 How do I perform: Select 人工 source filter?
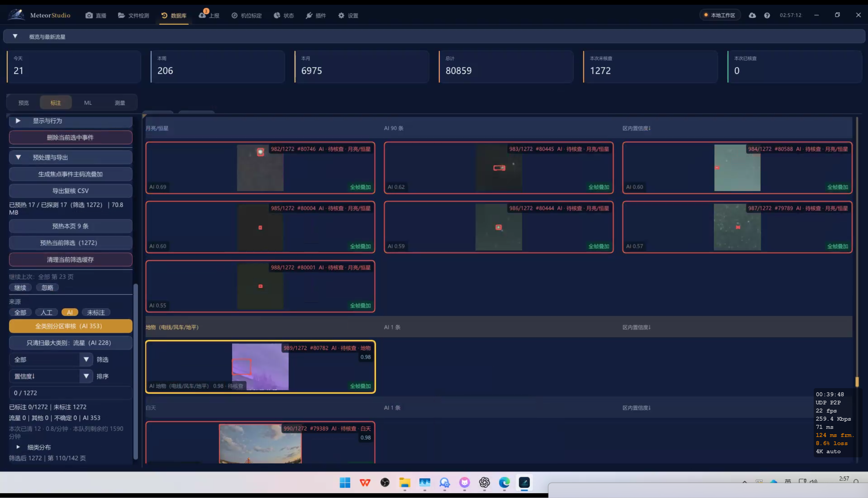coord(46,312)
